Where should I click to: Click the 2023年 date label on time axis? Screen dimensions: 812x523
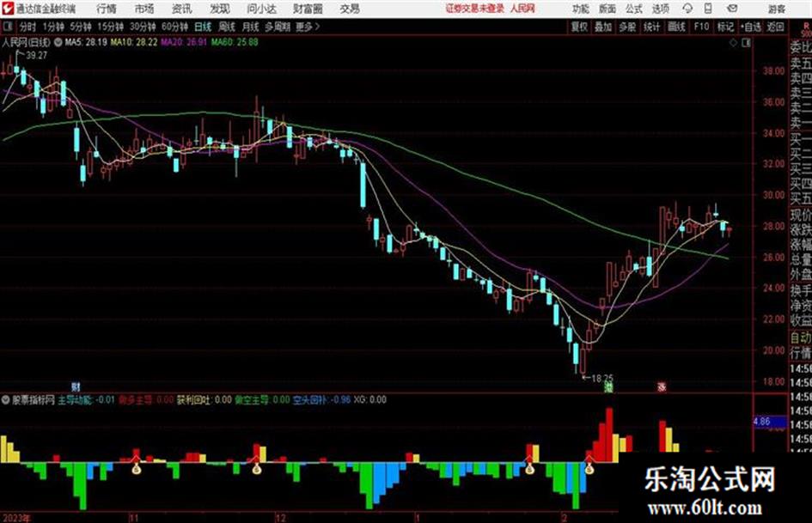[16, 518]
